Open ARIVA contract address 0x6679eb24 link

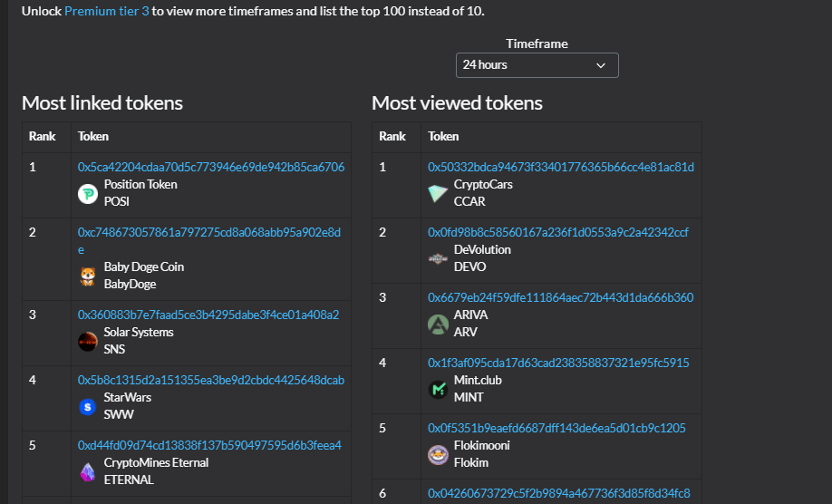[x=560, y=297]
